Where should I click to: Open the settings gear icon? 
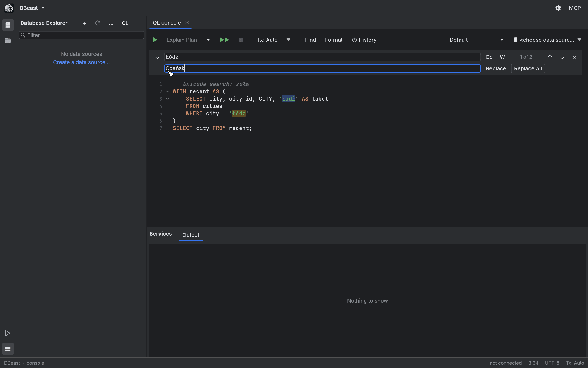558,8
